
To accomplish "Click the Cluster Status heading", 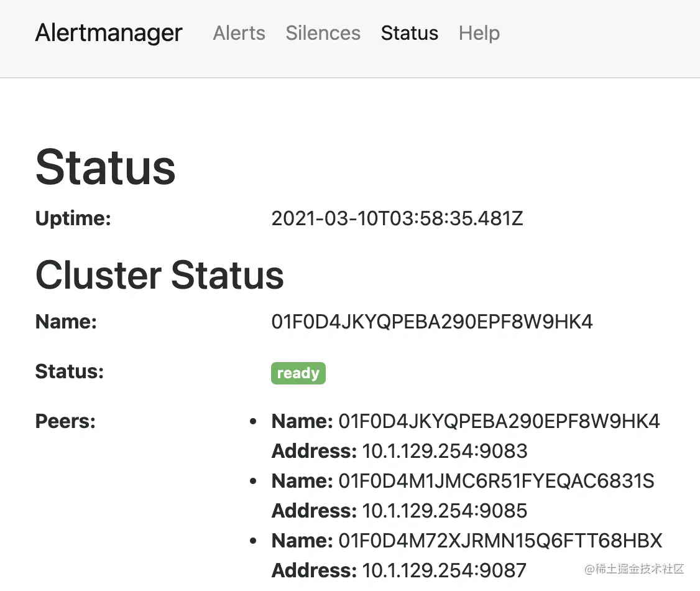I will (x=159, y=274).
